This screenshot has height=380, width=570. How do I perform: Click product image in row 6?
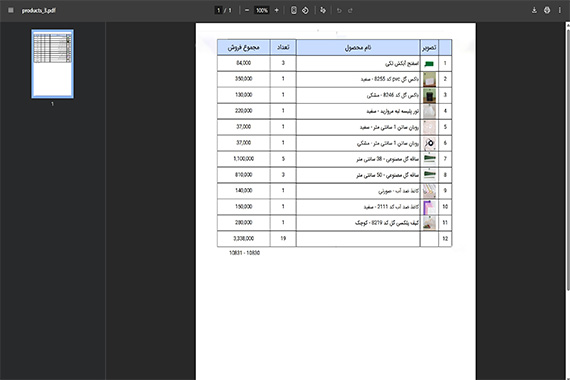[429, 143]
